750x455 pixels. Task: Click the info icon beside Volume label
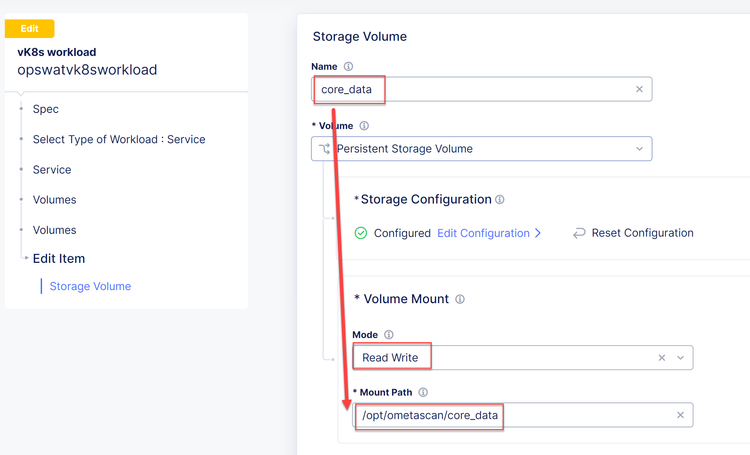pyautogui.click(x=365, y=127)
